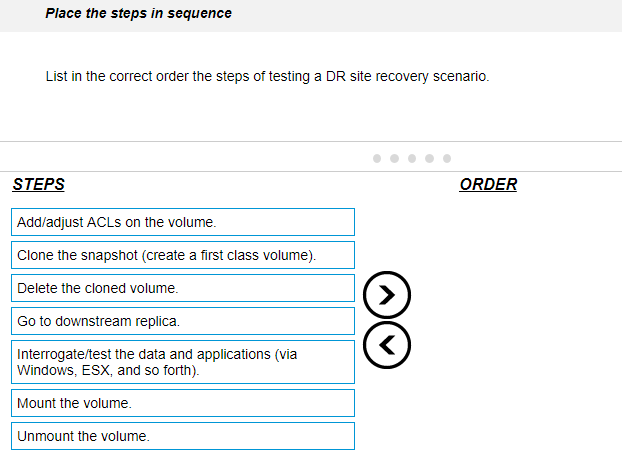Select the last pagination dot
This screenshot has width=622, height=465.
446,158
